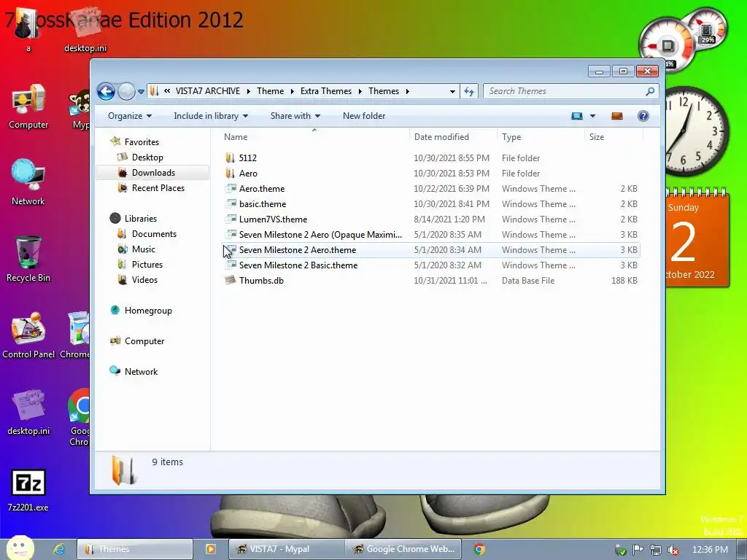Open the view options dropdown arrow
Screen dimensions: 747x560
(592, 116)
